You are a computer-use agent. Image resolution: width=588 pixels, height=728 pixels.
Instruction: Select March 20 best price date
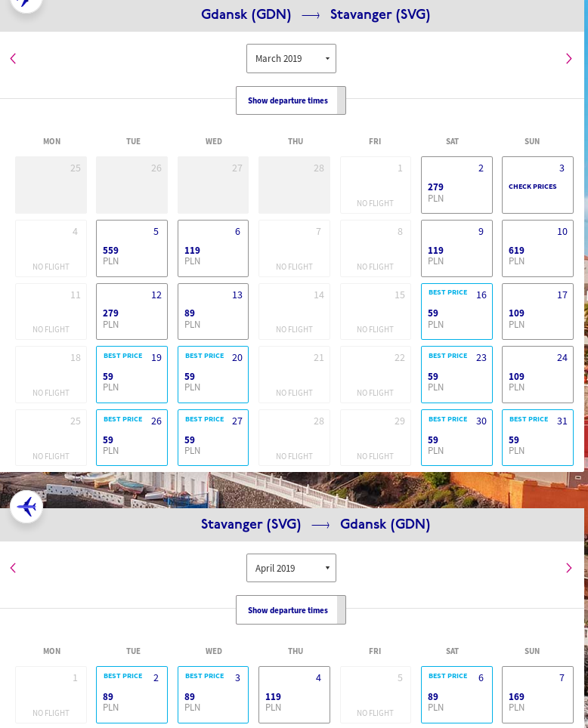click(212, 375)
